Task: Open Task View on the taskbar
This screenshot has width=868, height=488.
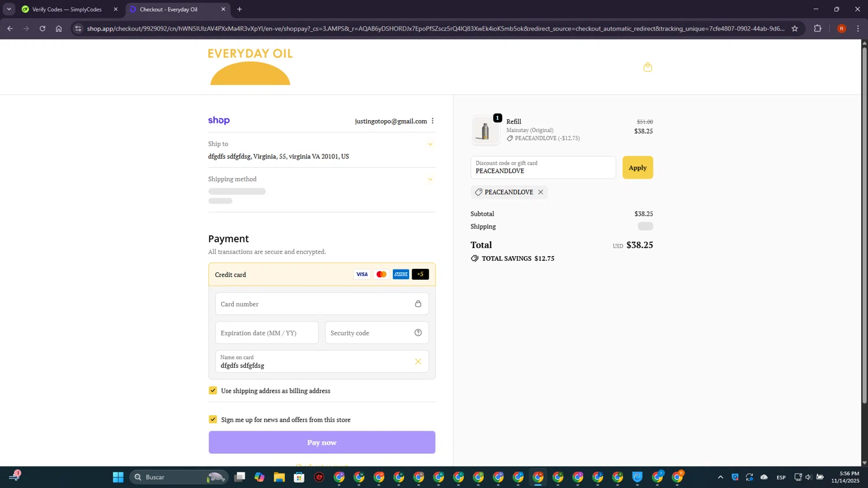Action: point(240,477)
